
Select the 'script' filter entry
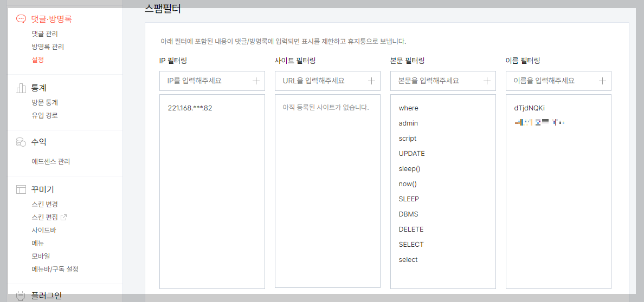(x=408, y=138)
